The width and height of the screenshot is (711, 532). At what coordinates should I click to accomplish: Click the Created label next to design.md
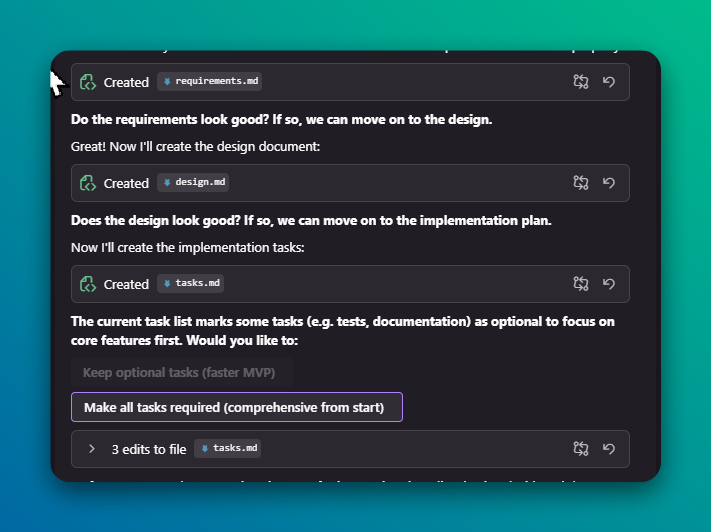126,183
